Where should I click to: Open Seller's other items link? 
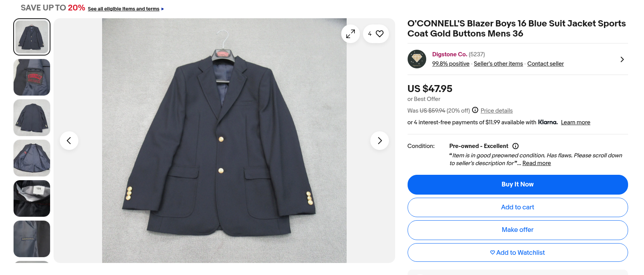pos(498,64)
